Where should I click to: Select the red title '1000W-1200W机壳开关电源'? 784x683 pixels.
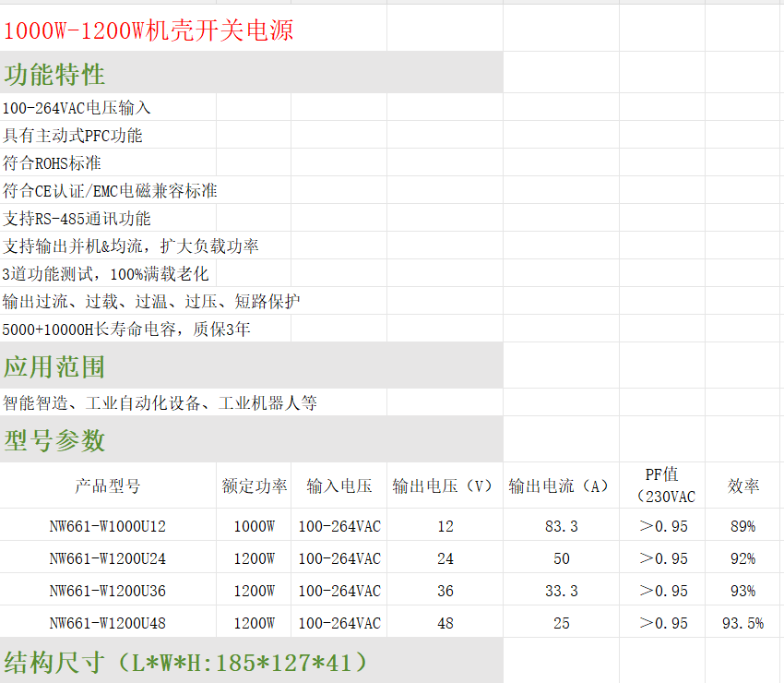(x=148, y=30)
